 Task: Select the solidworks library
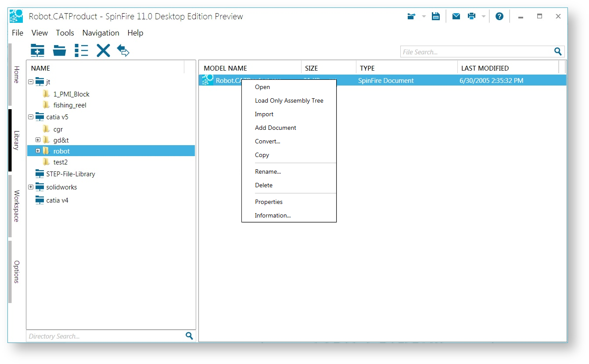[x=61, y=187]
